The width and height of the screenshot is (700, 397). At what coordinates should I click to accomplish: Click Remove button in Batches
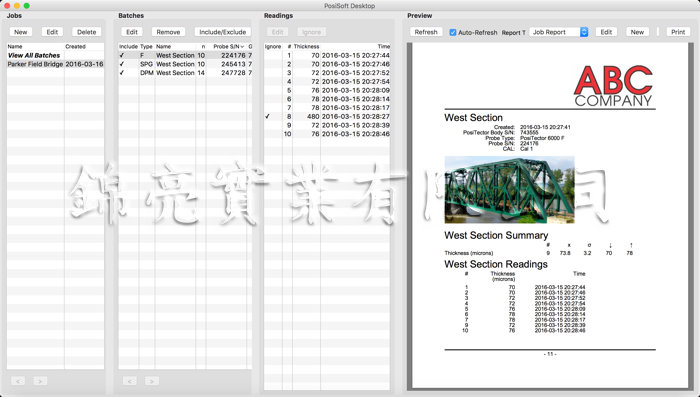pos(168,32)
